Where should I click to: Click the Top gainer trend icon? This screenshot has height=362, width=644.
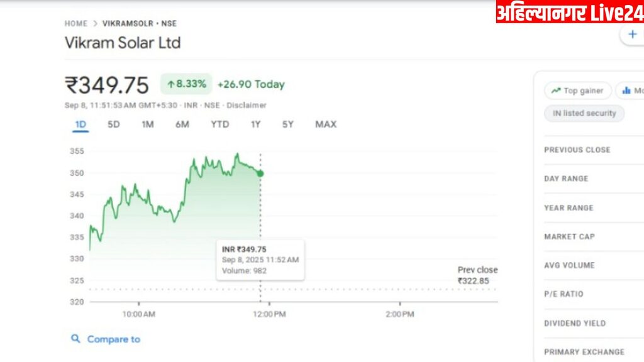coord(555,91)
